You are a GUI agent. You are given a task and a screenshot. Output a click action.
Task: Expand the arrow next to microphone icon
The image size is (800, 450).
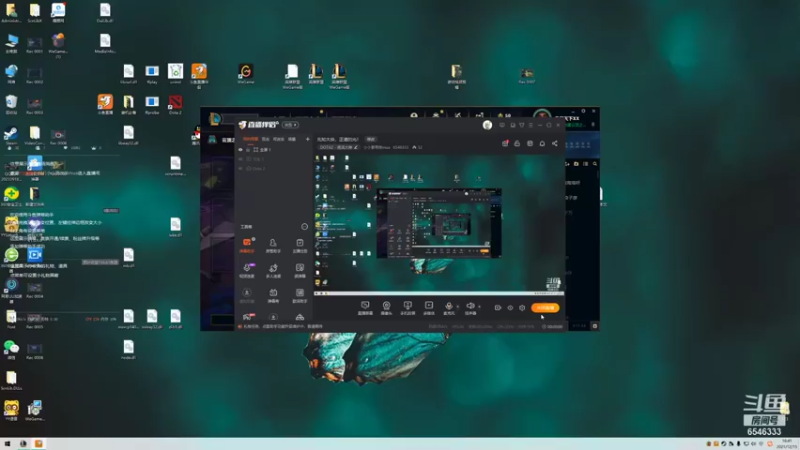point(457,306)
